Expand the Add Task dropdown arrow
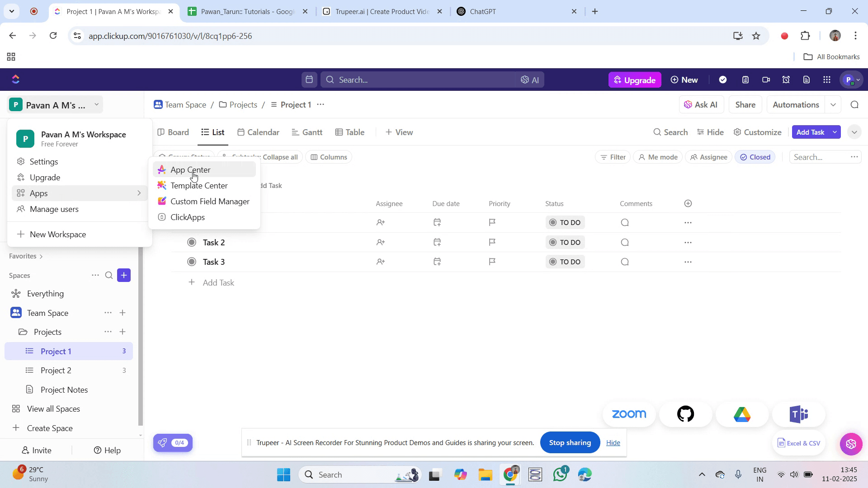868x488 pixels. coord(835,132)
